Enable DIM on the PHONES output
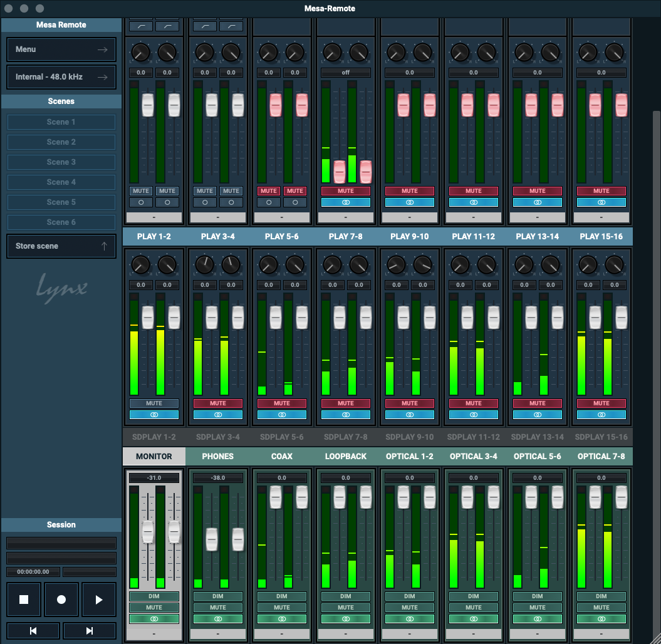Image resolution: width=661 pixels, height=644 pixels. click(x=218, y=596)
